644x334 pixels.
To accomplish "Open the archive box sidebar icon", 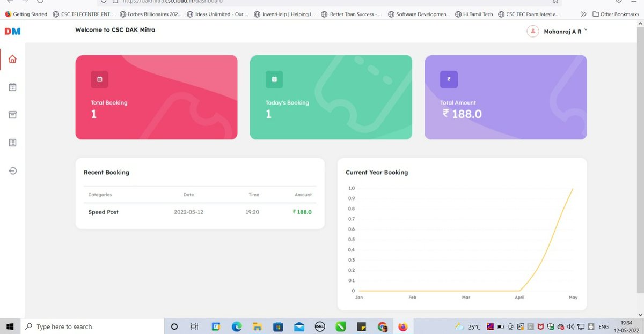I will 13,115.
